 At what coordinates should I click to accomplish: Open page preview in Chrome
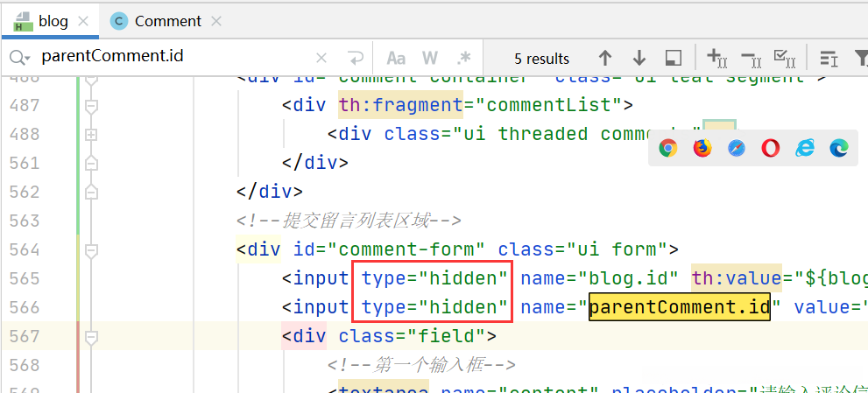[x=668, y=148]
